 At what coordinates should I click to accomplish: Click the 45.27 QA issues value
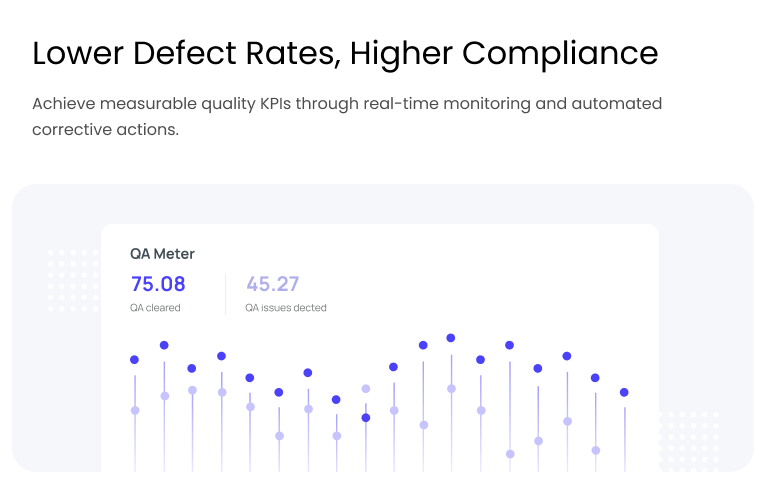point(273,284)
